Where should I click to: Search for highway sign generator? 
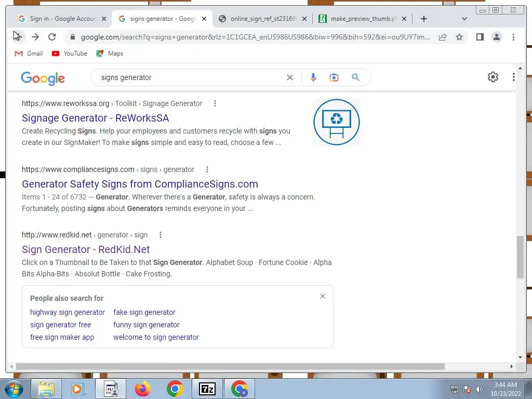point(68,312)
